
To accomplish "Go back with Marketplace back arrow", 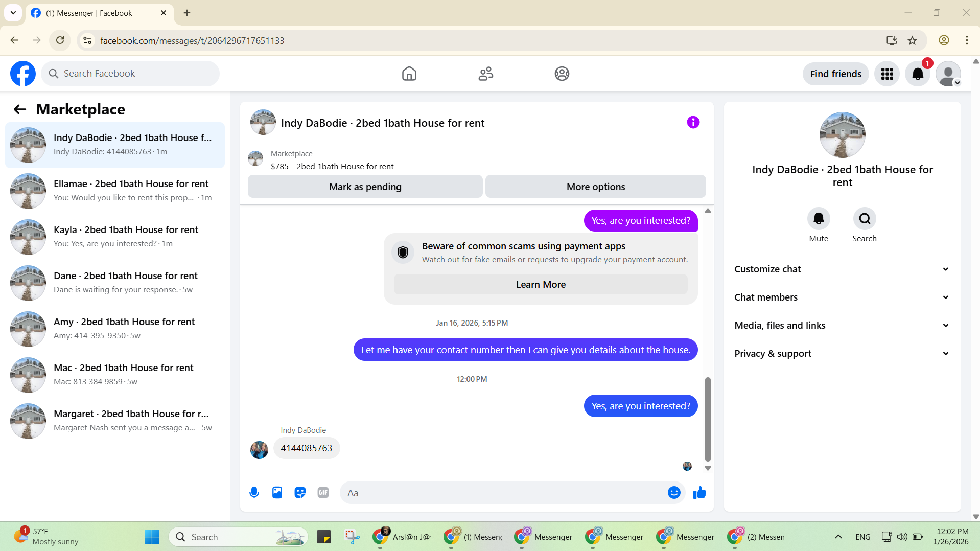I will click(20, 109).
